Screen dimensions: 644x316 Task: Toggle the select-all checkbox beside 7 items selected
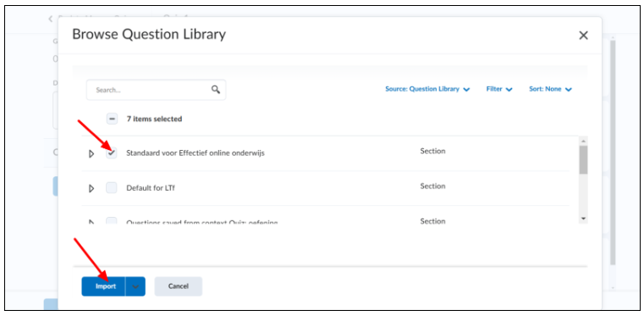112,119
